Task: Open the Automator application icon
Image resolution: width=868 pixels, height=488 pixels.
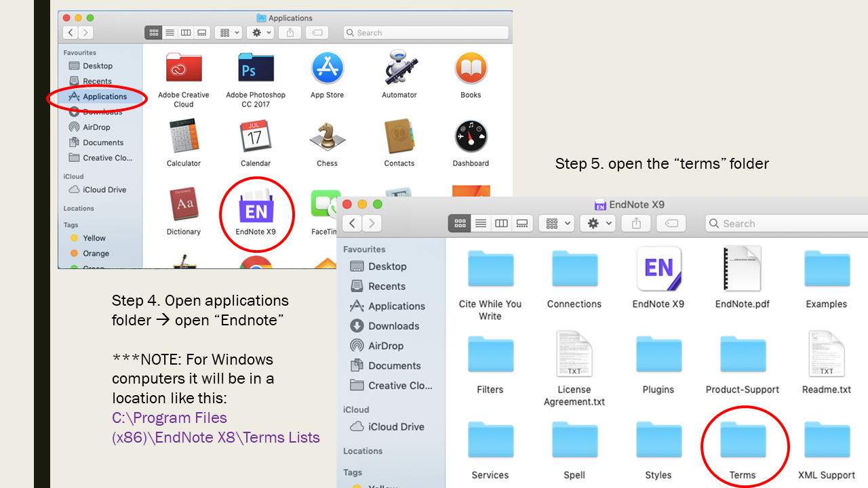Action: 399,68
